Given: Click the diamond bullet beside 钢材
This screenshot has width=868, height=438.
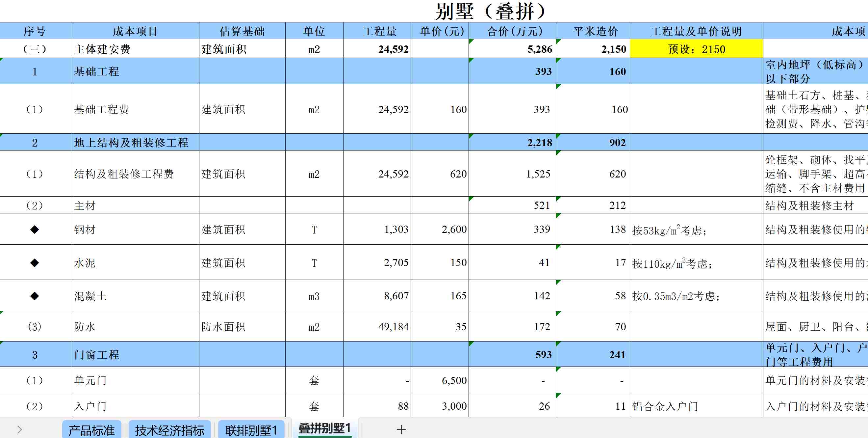Looking at the screenshot, I should 35,230.
